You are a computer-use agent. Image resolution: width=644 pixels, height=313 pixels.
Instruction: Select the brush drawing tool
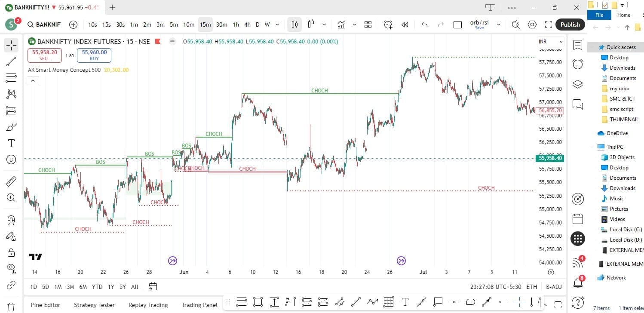(x=11, y=127)
